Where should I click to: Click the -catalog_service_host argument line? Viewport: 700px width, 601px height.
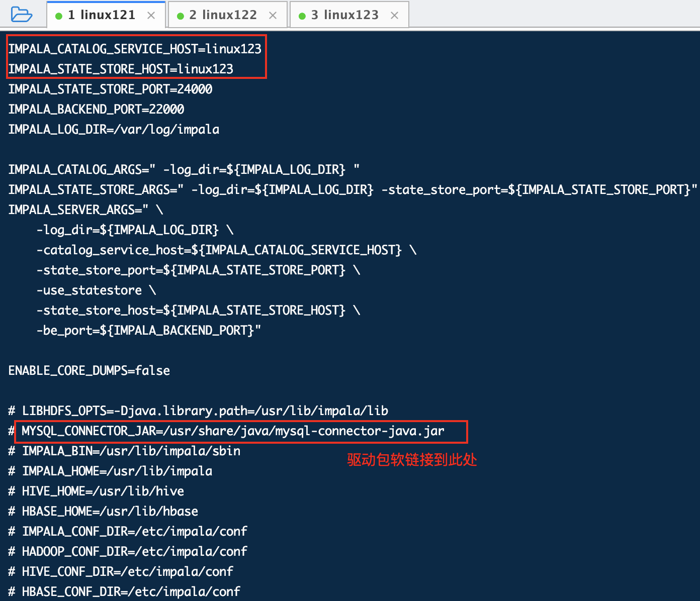[226, 250]
